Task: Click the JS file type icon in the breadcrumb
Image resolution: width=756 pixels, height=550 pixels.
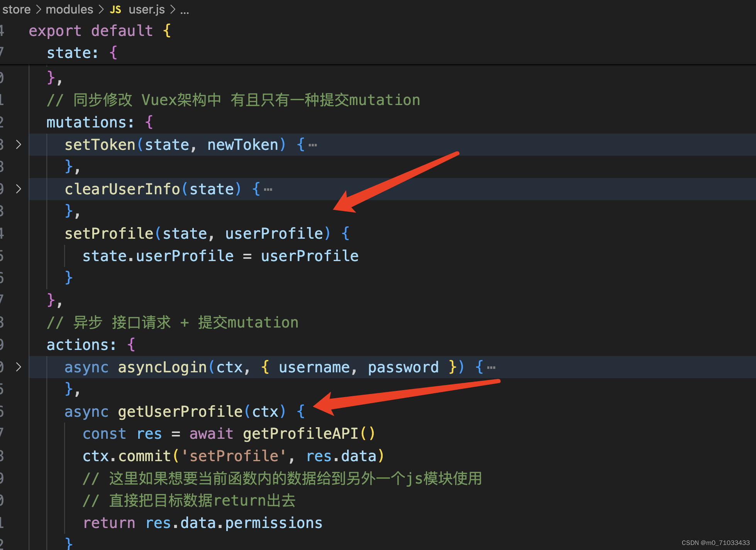Action: click(115, 9)
